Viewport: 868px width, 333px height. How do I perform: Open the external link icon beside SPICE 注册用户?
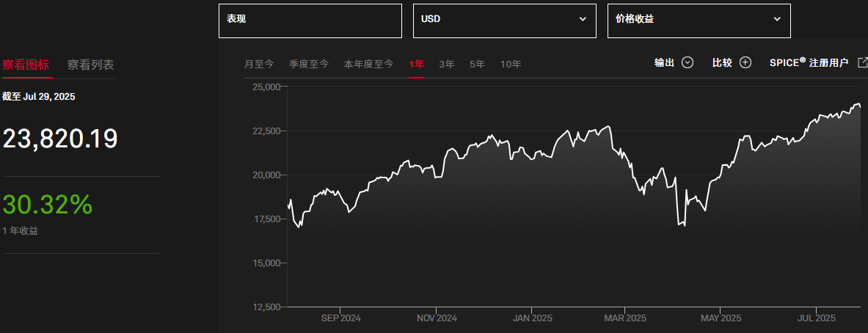point(862,62)
